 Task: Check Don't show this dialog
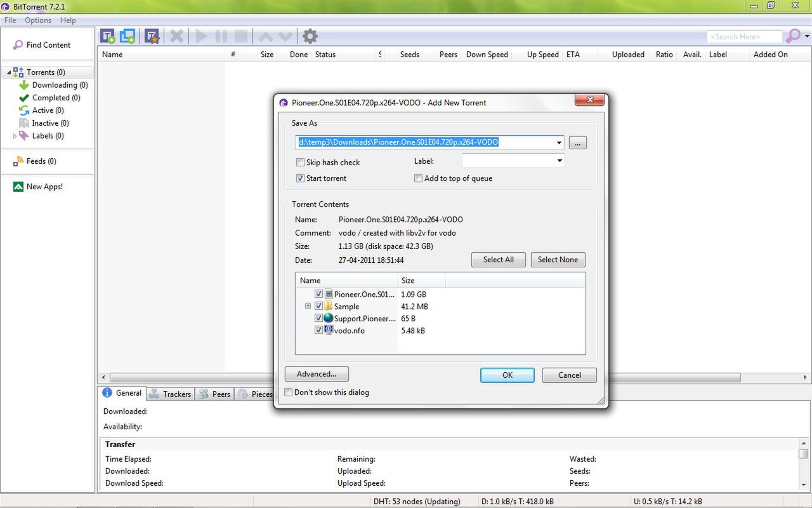pos(289,392)
